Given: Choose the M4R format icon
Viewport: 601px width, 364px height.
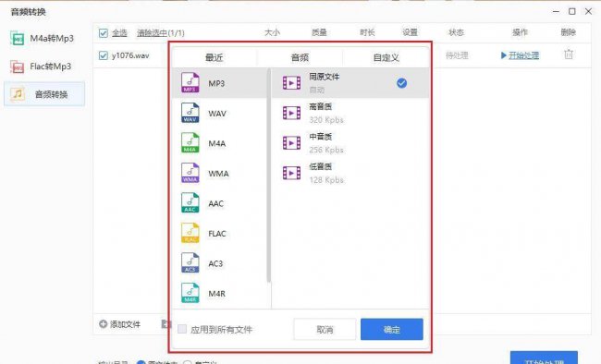Looking at the screenshot, I should coord(190,293).
